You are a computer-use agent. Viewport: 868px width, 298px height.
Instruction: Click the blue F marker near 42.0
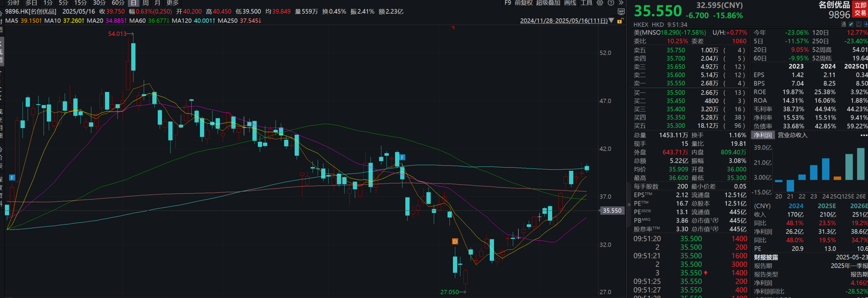(x=403, y=158)
